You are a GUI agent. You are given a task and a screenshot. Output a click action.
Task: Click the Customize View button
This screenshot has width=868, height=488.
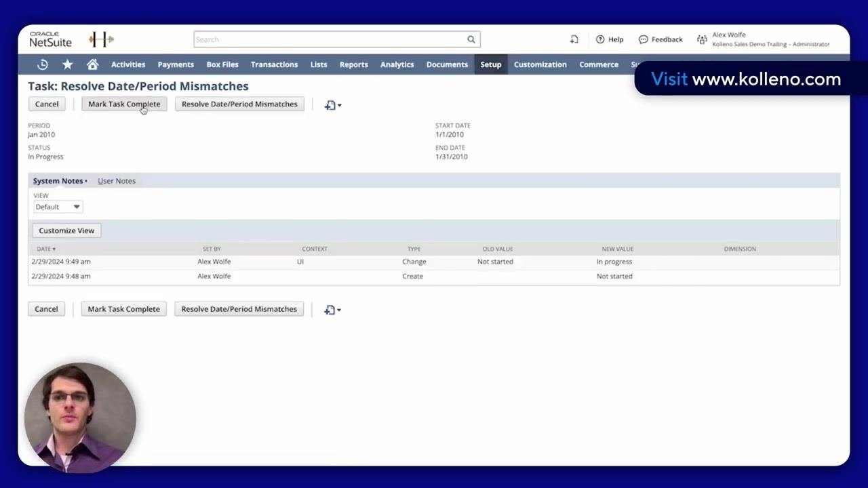[x=66, y=230]
